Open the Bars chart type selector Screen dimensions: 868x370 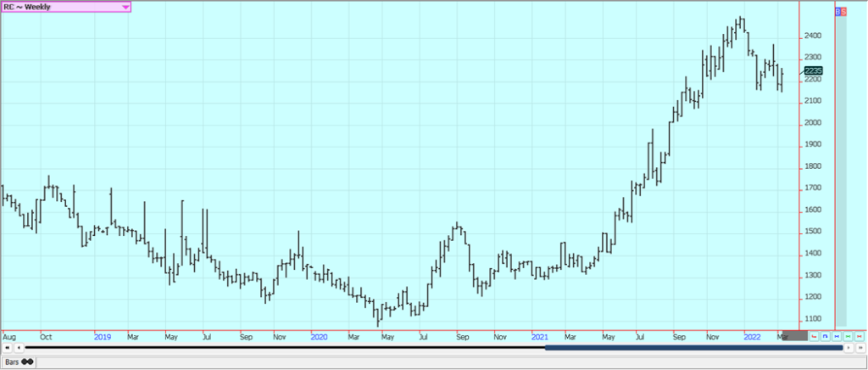[x=19, y=362]
